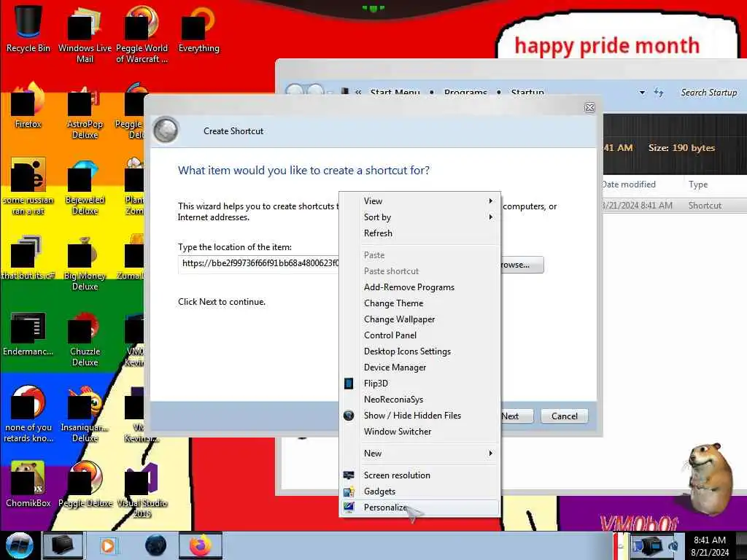The height and width of the screenshot is (560, 747).
Task: Click the Date modified column header
Action: point(629,184)
